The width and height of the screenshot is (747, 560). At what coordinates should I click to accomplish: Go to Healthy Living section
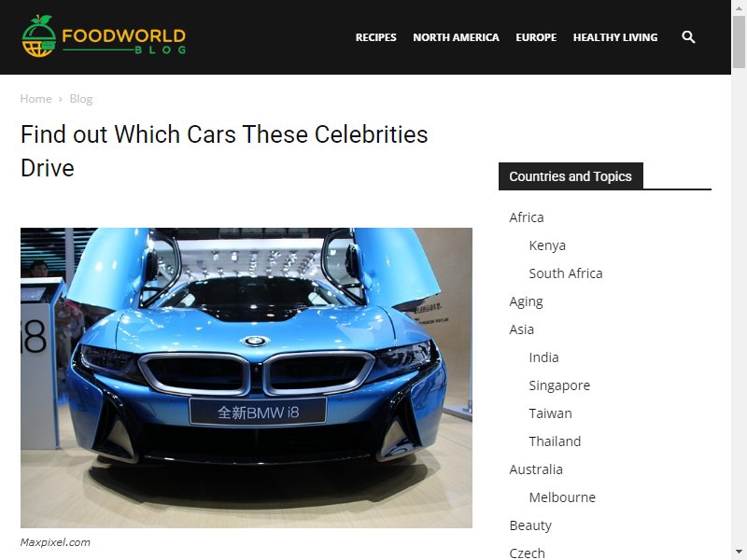point(615,37)
